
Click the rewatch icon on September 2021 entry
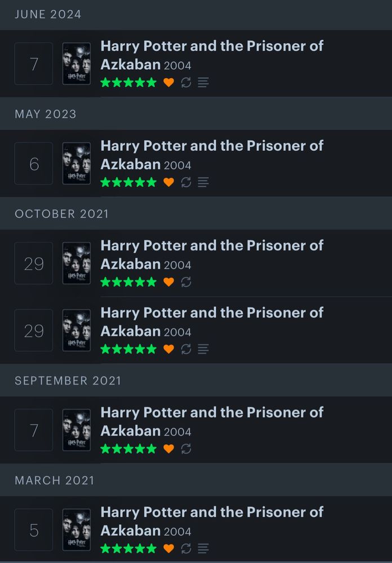click(186, 449)
